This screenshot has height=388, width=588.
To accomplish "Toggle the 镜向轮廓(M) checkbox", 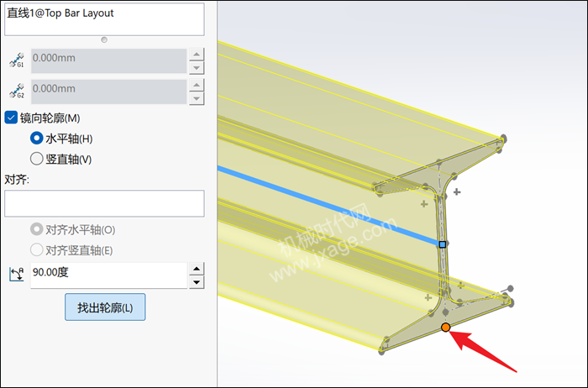I will coord(11,118).
